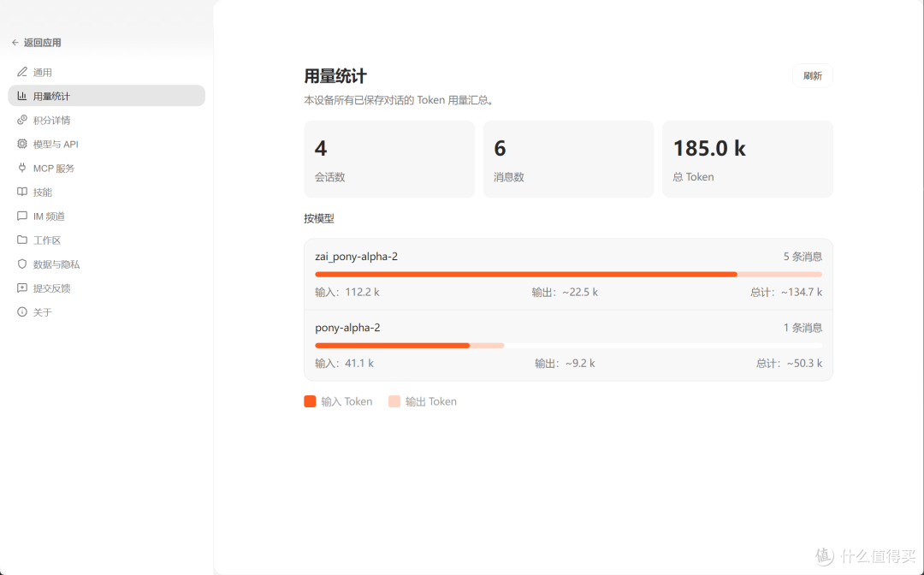Click the feedback icon for 提交反馈

[x=21, y=288]
